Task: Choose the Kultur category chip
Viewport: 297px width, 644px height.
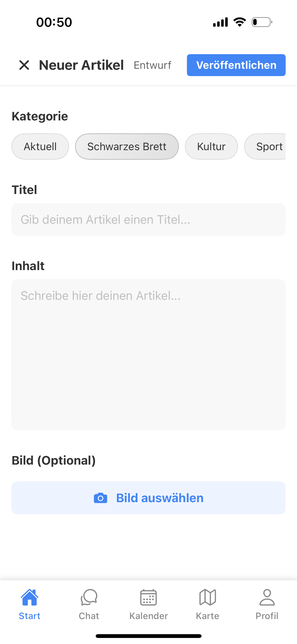Action: pos(211,147)
